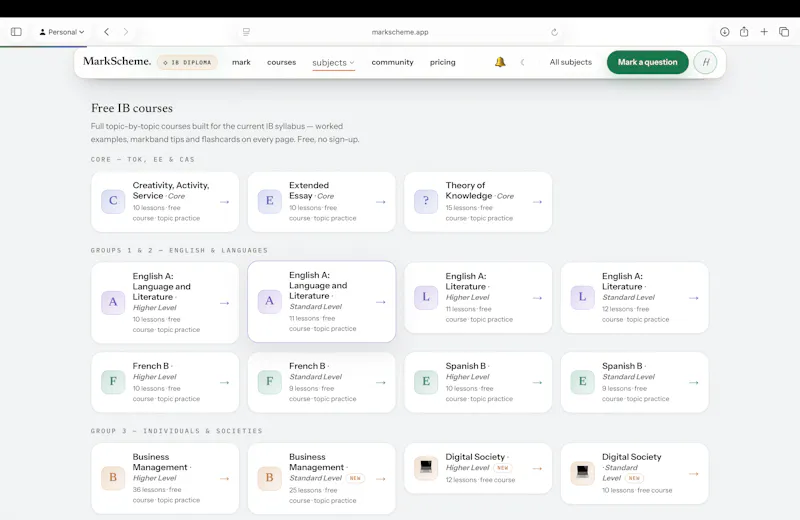Open English A: Literature Standard Level arrow
The height and width of the screenshot is (520, 800).
[693, 298]
